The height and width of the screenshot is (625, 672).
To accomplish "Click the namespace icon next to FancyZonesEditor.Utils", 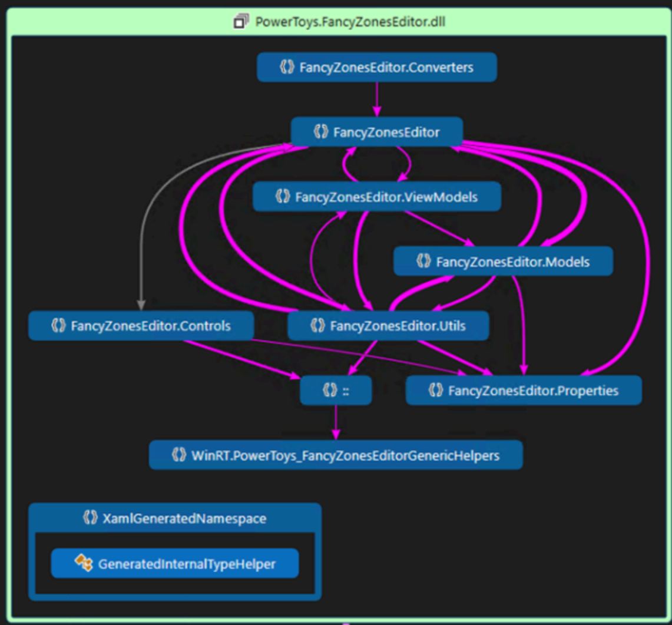I will coord(318,326).
